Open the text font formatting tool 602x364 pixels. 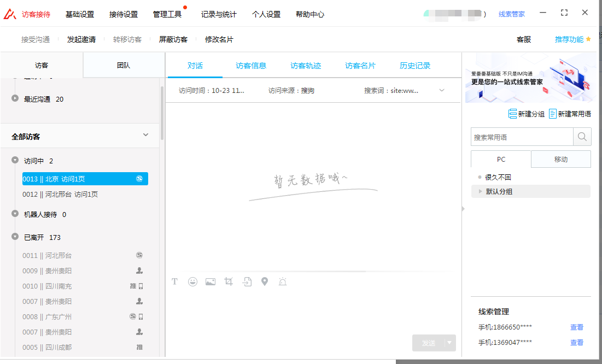click(x=174, y=282)
